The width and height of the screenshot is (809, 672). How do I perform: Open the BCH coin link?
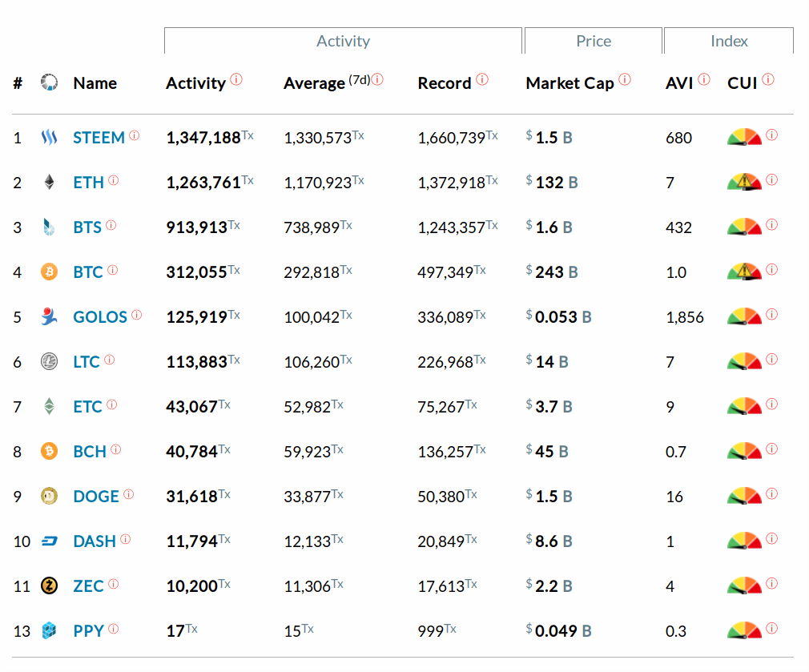click(90, 452)
